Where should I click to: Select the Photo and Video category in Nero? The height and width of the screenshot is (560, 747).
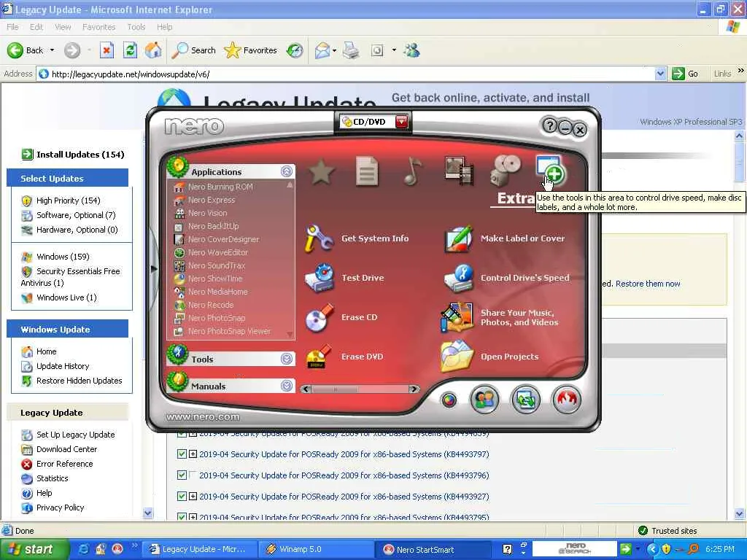point(459,171)
